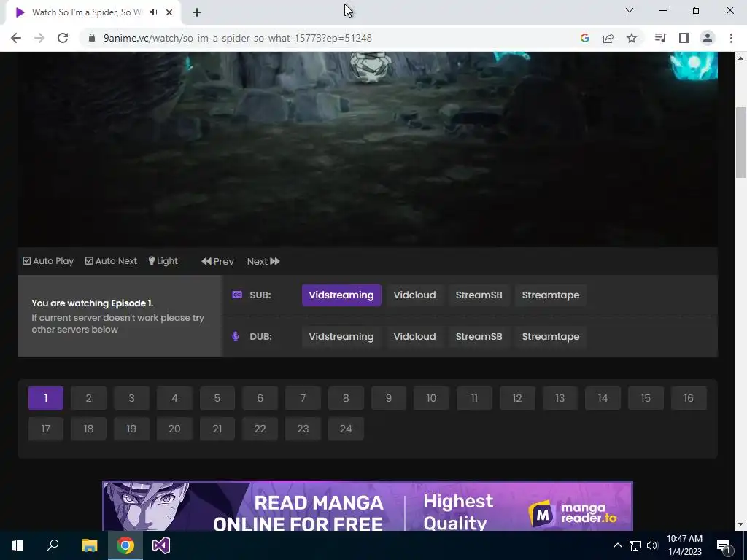Expand tab search chevron
The width and height of the screenshot is (747, 560).
point(630,10)
